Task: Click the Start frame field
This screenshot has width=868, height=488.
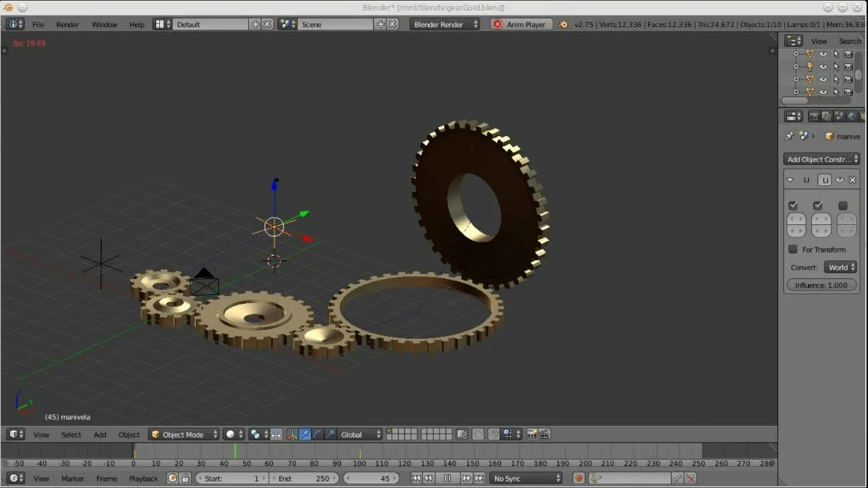Action: (x=231, y=479)
